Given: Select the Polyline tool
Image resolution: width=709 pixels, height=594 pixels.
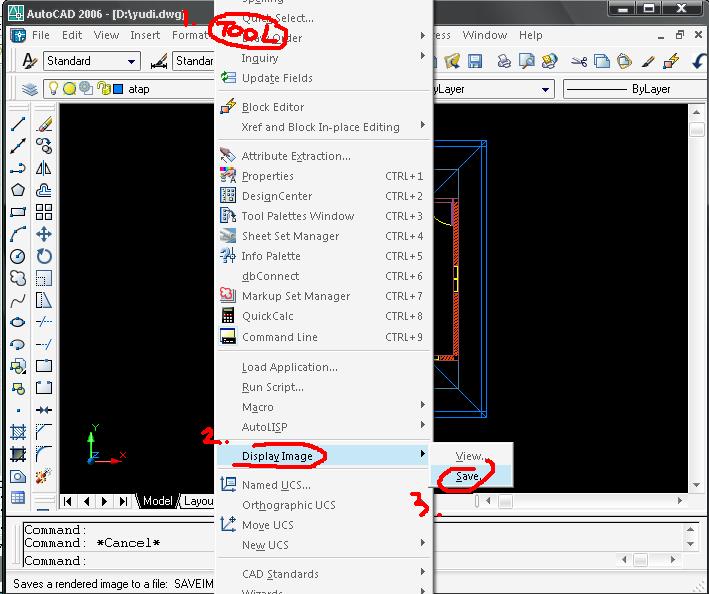Looking at the screenshot, I should click(18, 168).
